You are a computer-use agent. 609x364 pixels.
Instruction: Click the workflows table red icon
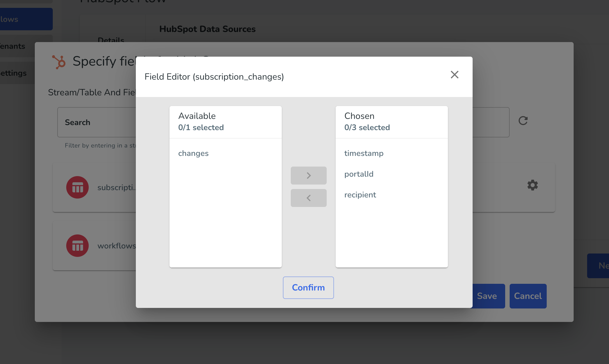(77, 246)
